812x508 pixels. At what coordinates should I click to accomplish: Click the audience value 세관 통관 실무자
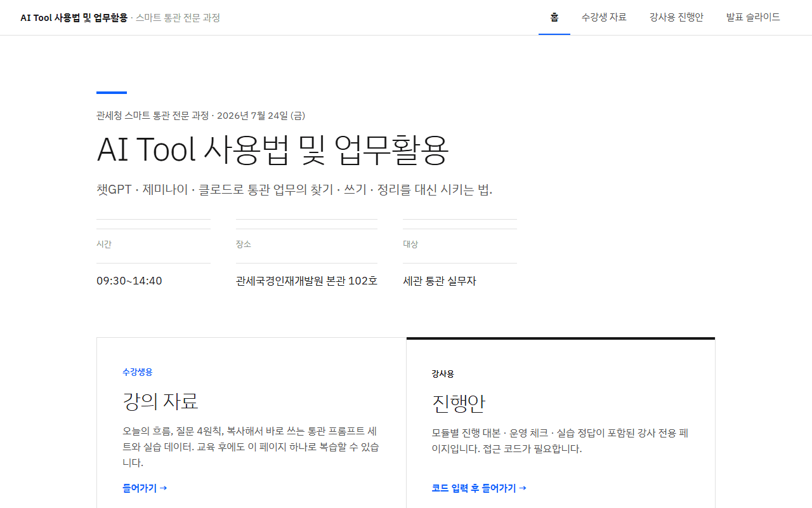[439, 281]
